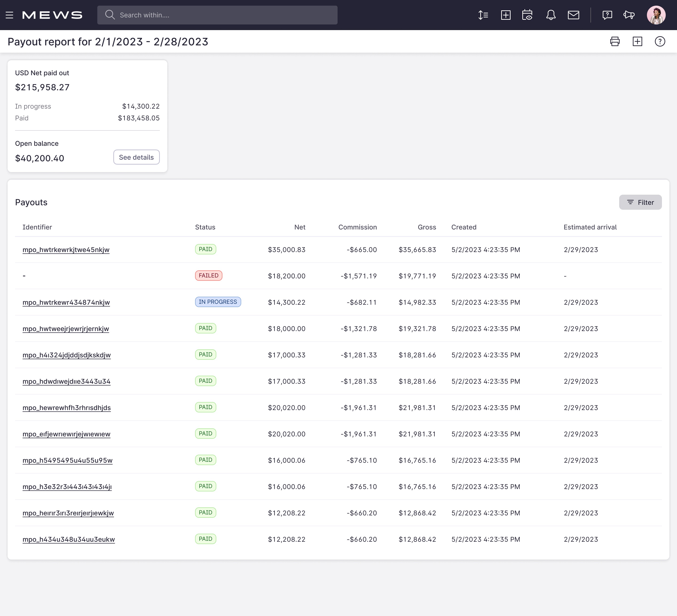The height and width of the screenshot is (616, 677).
Task: Open payout mpo_h434u348u34uu3eukw
Action: click(x=68, y=539)
